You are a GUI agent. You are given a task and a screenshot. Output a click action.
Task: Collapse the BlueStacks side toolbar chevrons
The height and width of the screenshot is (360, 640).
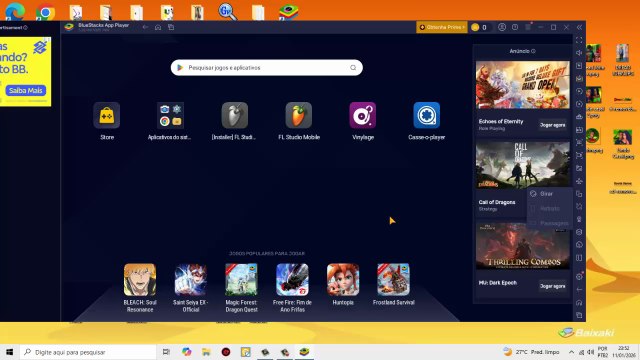tap(579, 27)
